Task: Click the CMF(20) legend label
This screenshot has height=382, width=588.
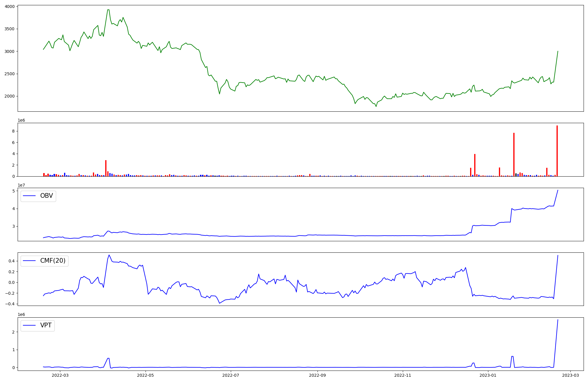Action: (53, 261)
